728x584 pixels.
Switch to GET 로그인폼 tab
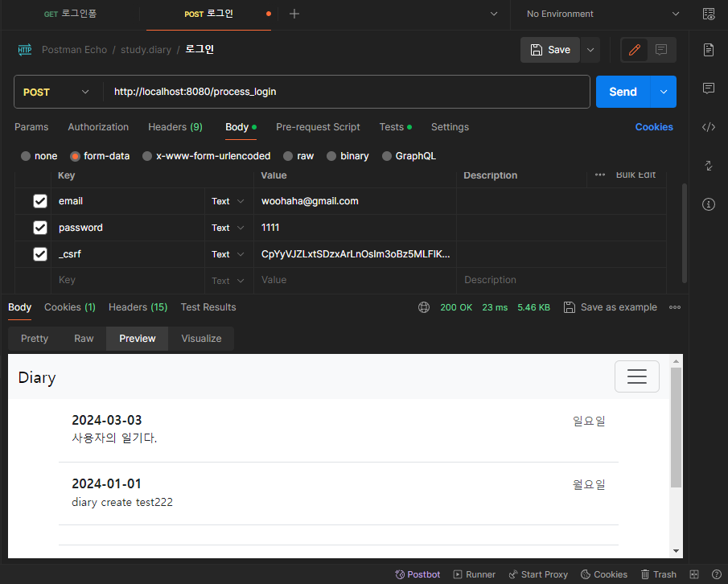pyautogui.click(x=70, y=14)
